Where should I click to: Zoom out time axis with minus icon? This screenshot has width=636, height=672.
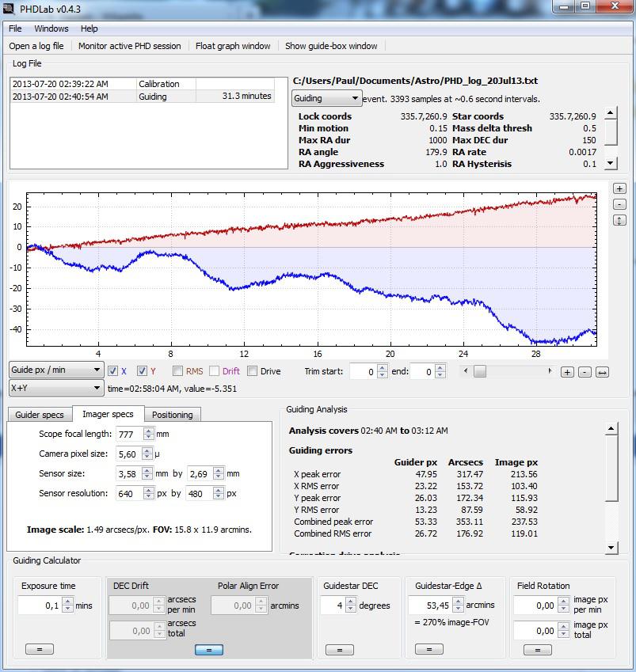tap(585, 373)
